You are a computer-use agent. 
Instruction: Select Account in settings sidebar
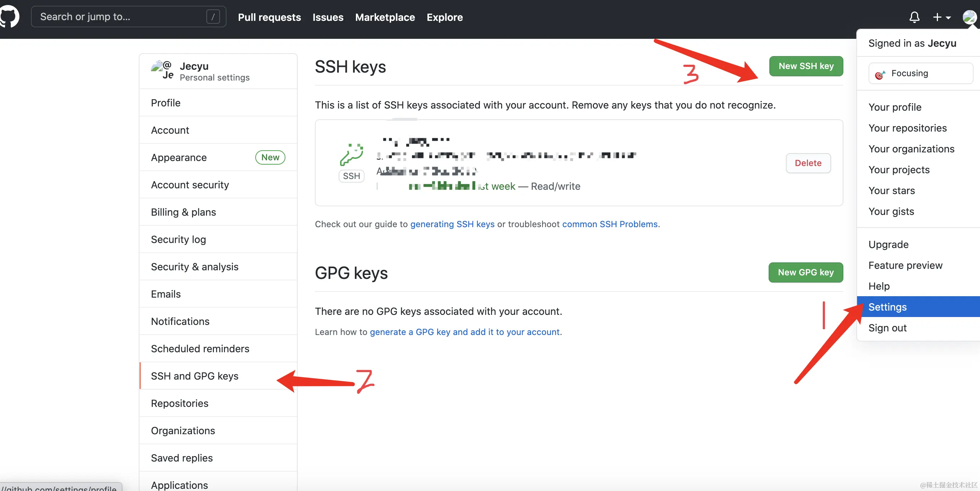218,130
